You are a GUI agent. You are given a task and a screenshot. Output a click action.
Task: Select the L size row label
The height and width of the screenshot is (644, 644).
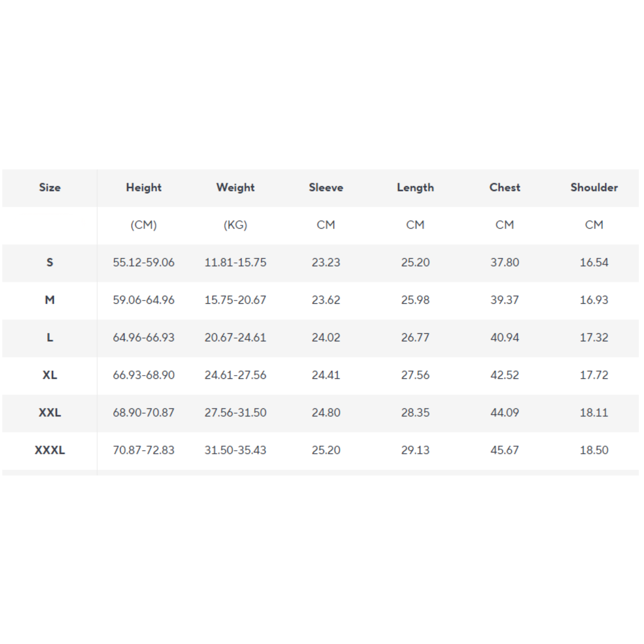[49, 338]
